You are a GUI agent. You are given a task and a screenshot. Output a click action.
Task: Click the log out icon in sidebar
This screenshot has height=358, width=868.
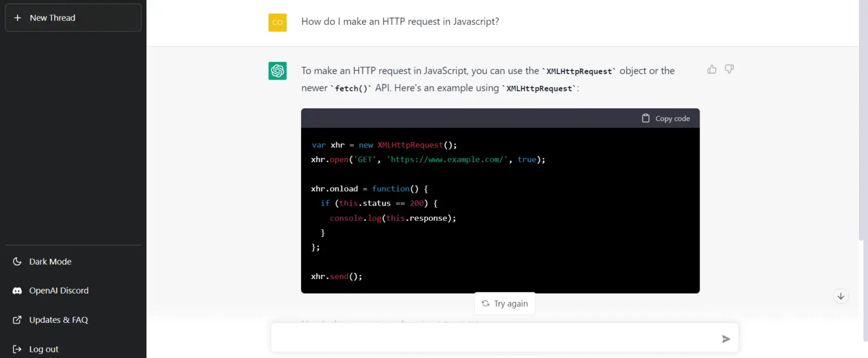point(16,349)
